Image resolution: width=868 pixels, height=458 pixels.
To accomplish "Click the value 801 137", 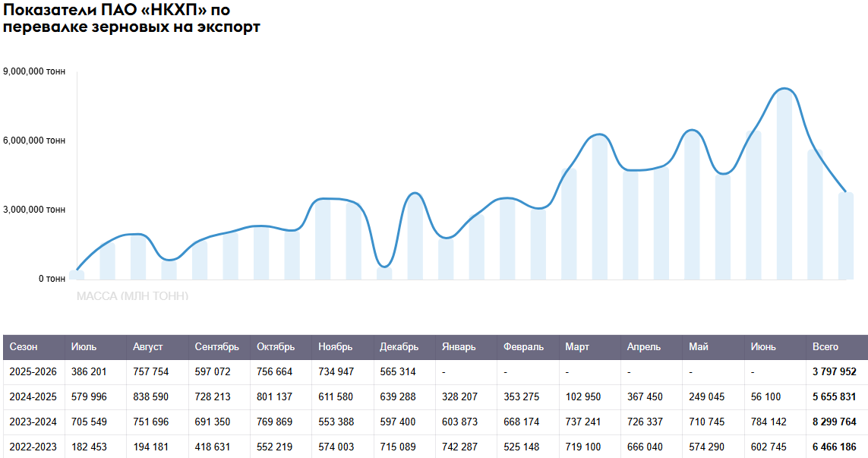I will [275, 396].
